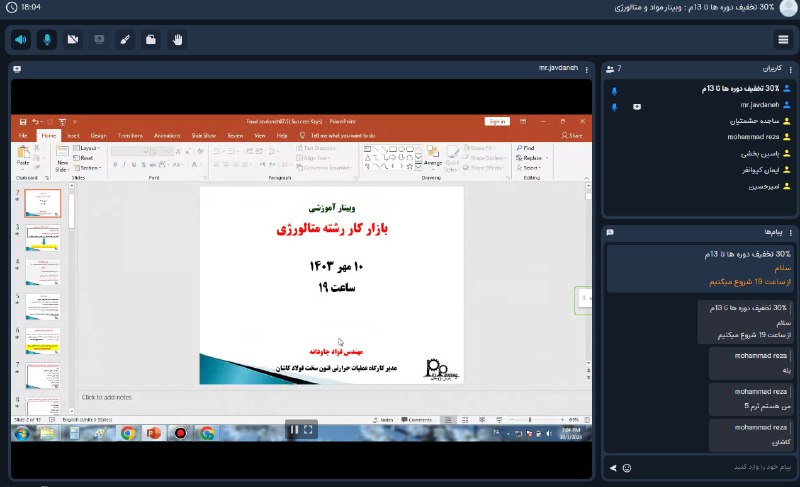Viewport: 800px width, 487px height.
Task: Open the emoji picker in chat
Action: click(x=627, y=468)
